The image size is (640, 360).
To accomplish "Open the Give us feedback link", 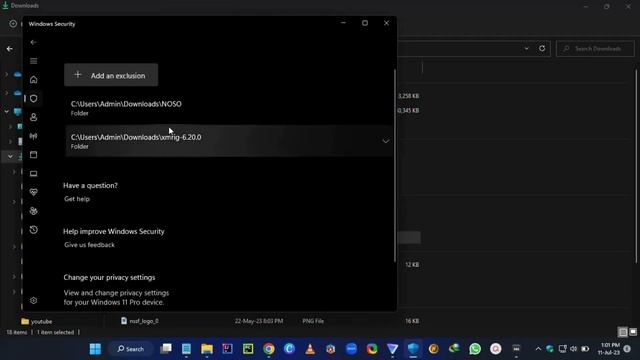I will coord(89,245).
